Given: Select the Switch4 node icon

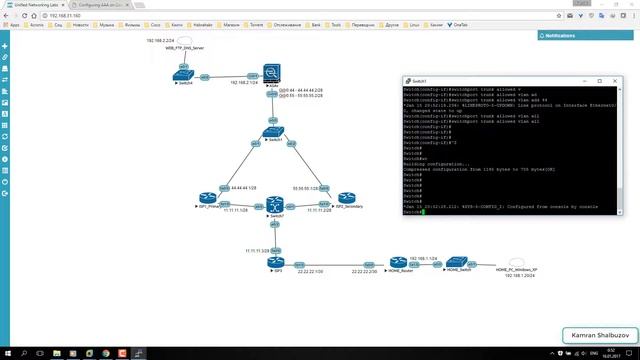Looking at the screenshot, I should [x=183, y=75].
